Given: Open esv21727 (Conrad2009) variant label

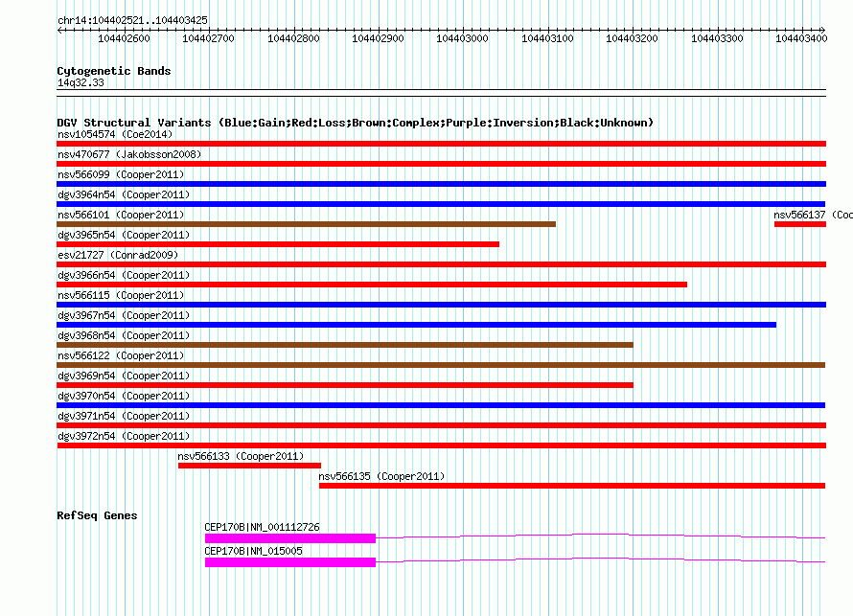Looking at the screenshot, I should (118, 255).
